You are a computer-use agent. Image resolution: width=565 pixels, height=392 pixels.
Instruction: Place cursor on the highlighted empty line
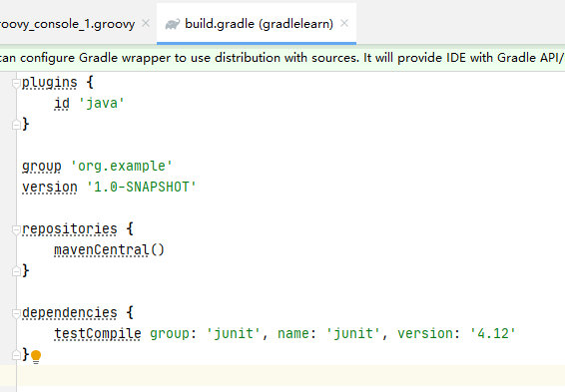tap(290, 376)
